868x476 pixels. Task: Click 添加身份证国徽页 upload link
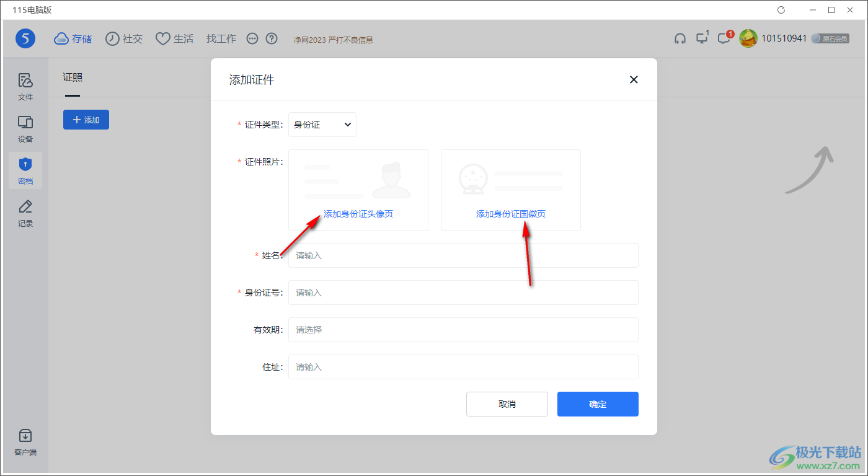[511, 214]
